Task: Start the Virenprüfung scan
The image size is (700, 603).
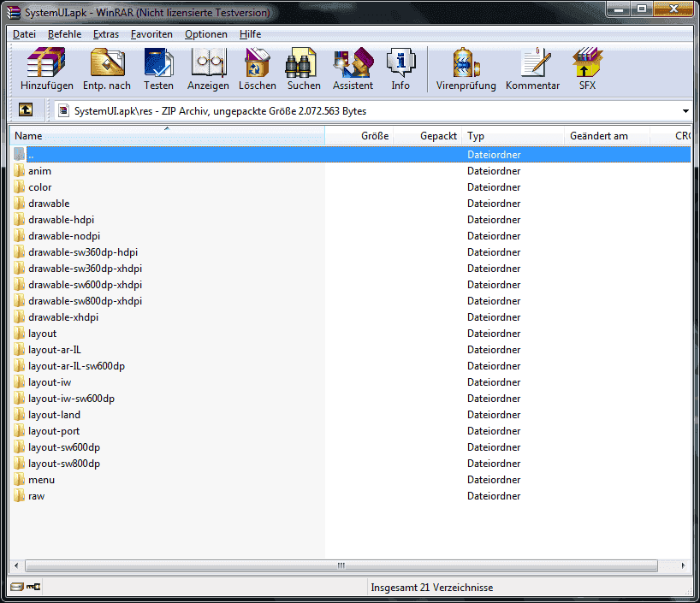Action: pos(466,68)
